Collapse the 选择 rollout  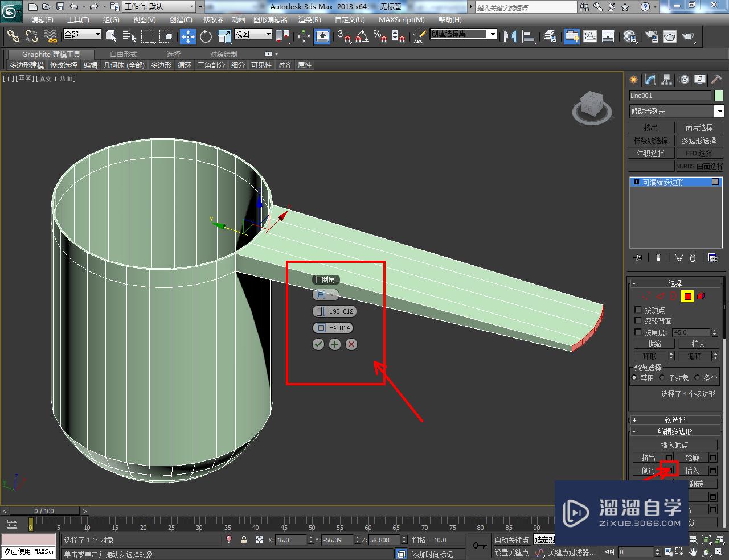pyautogui.click(x=675, y=283)
